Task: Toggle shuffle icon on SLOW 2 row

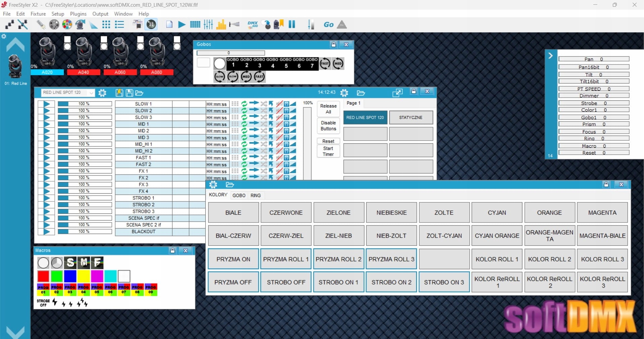Action: tap(264, 110)
